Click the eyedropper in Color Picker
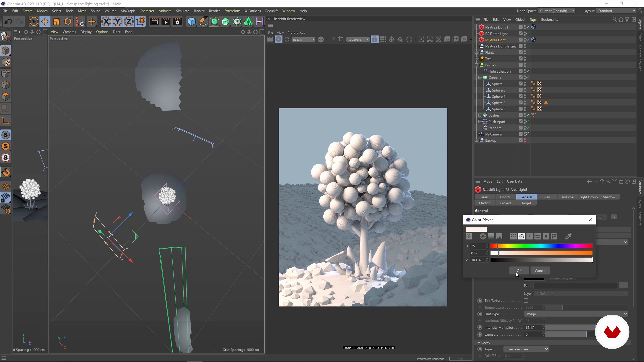Image resolution: width=644 pixels, height=362 pixels. (x=568, y=236)
